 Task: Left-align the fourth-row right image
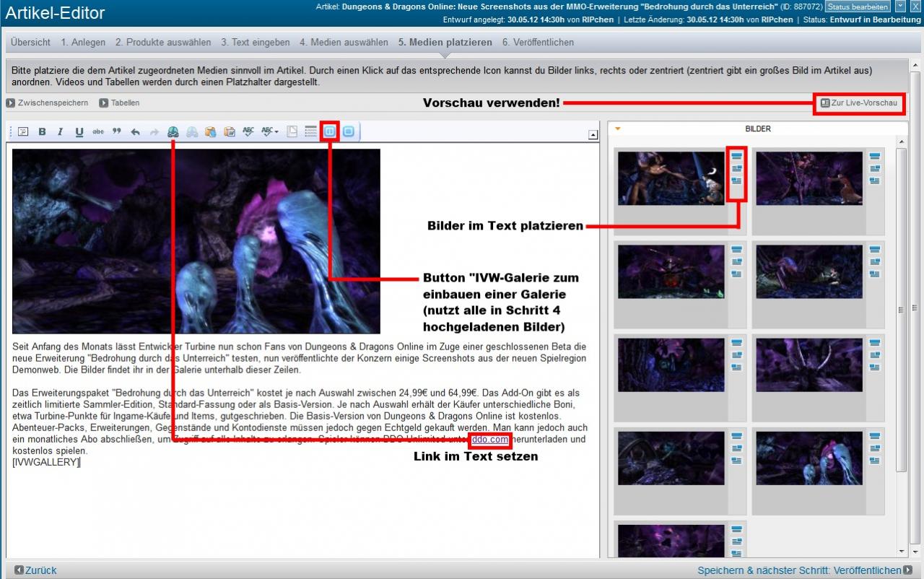coord(875,461)
